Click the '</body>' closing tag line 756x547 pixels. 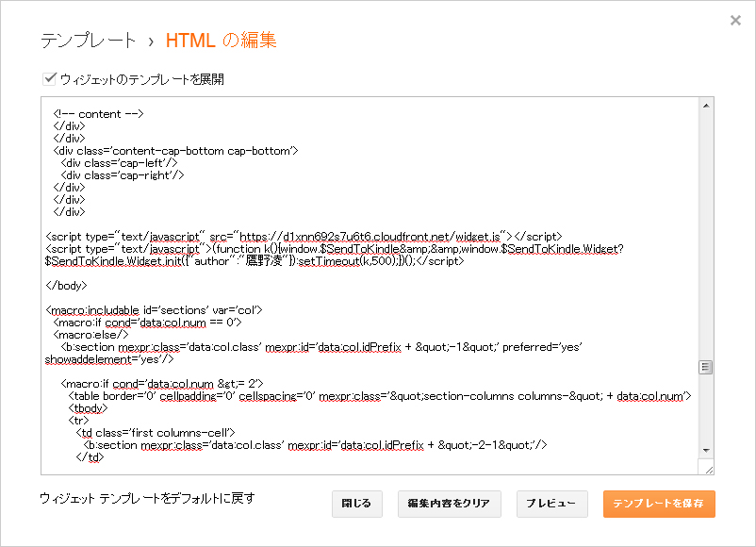click(x=66, y=286)
